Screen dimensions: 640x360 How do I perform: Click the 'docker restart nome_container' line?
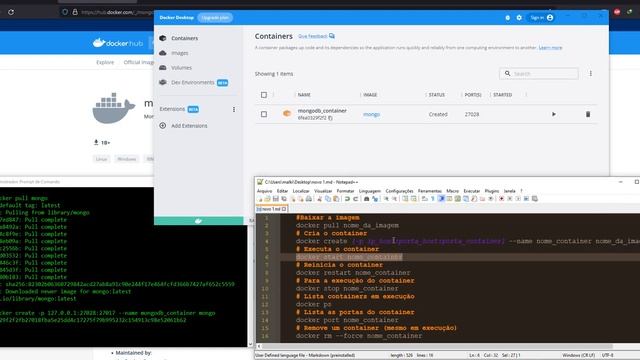pyautogui.click(x=353, y=273)
